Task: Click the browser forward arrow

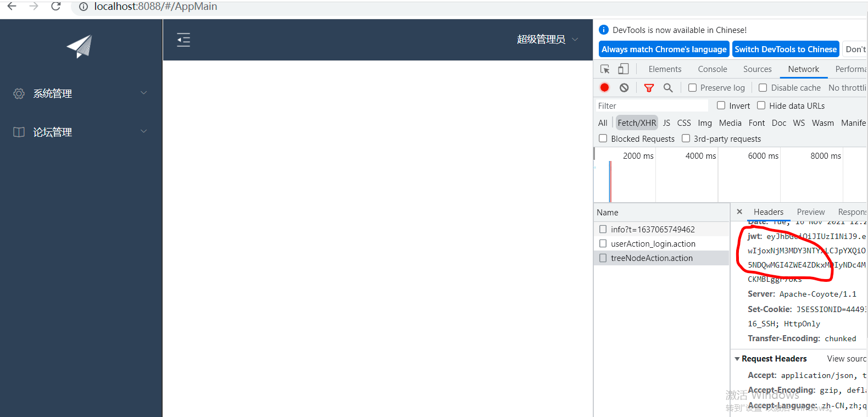Action: (x=34, y=6)
